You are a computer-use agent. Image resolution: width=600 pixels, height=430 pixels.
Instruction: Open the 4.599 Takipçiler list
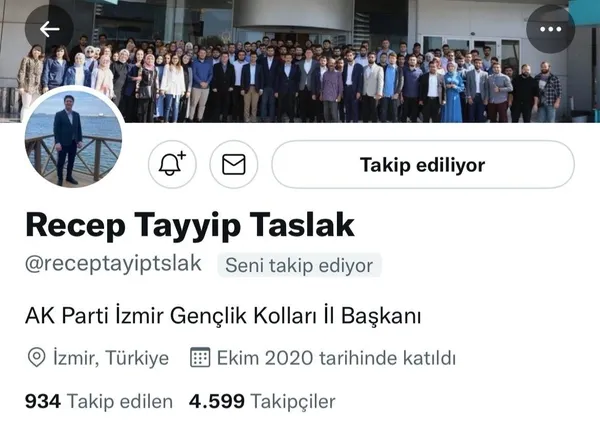262,401
